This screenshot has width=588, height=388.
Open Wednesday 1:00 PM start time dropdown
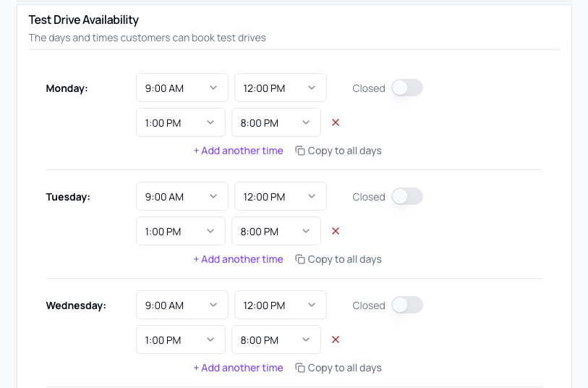click(x=181, y=339)
